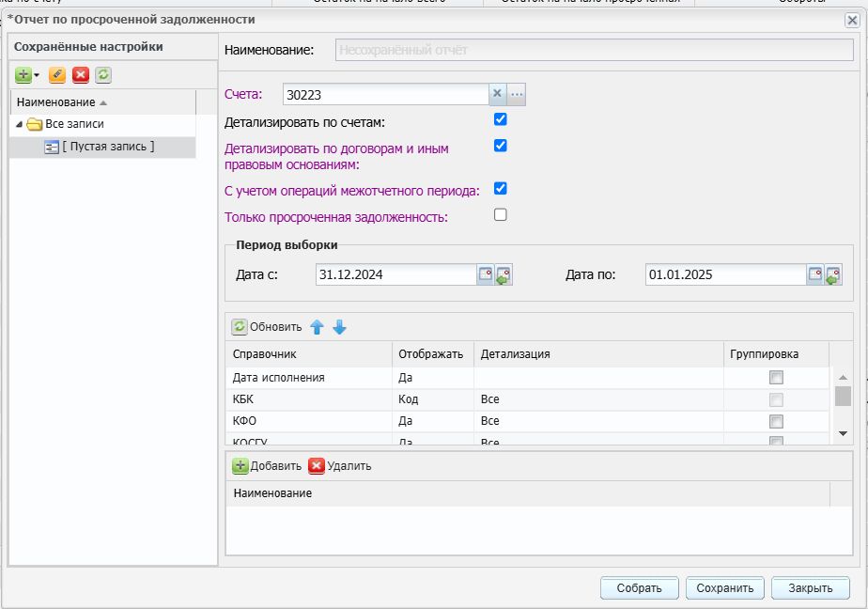Click the Счета input field with 30223

pos(386,94)
